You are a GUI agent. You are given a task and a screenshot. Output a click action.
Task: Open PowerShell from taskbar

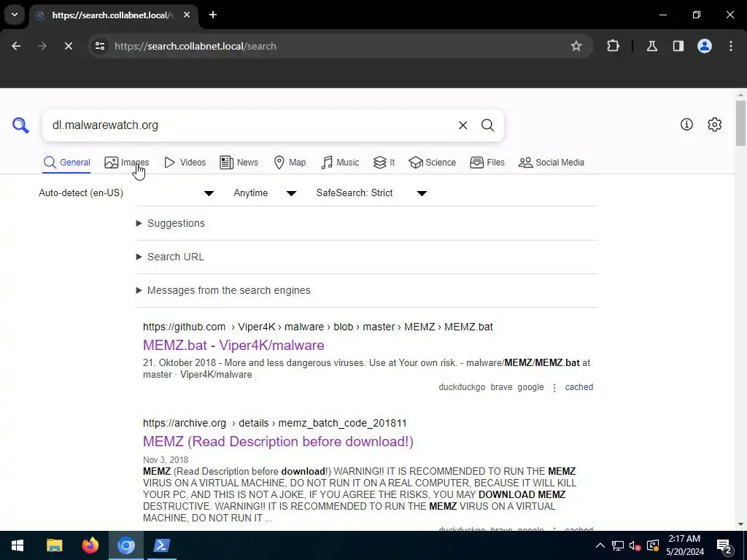(162, 545)
